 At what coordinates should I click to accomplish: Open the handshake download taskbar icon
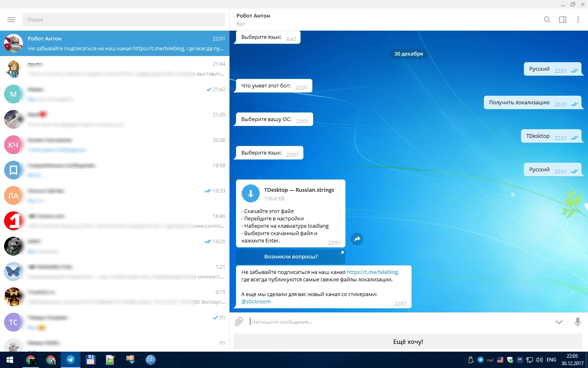(130, 360)
